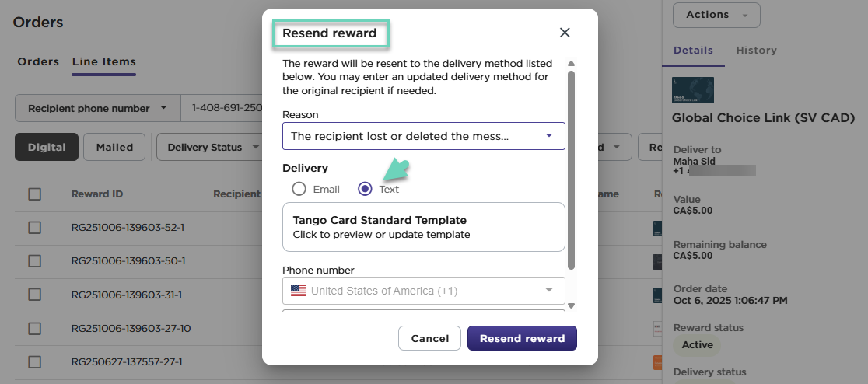Screen dimensions: 868x384
Task: Select the Email delivery radio button
Action: tap(299, 189)
